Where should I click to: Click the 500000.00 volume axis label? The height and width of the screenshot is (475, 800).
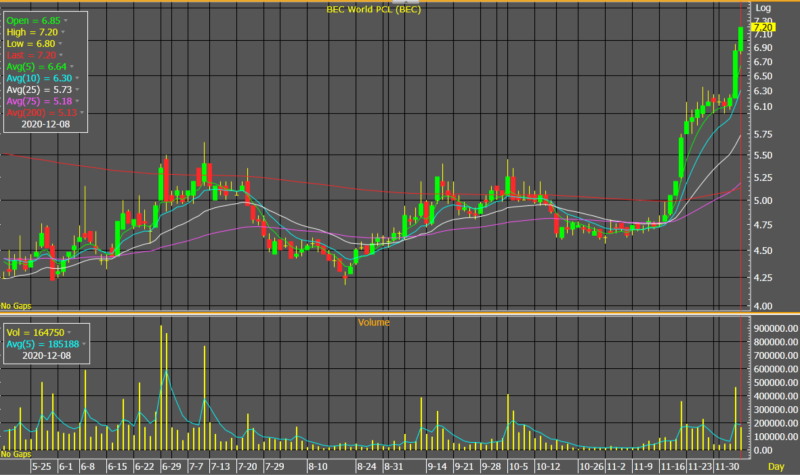point(776,383)
